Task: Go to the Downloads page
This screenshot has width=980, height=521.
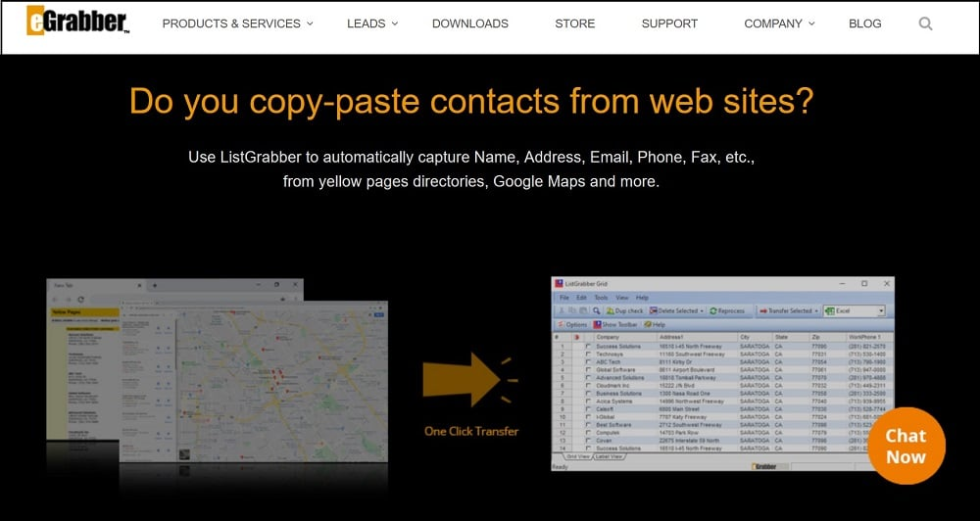Action: [470, 24]
